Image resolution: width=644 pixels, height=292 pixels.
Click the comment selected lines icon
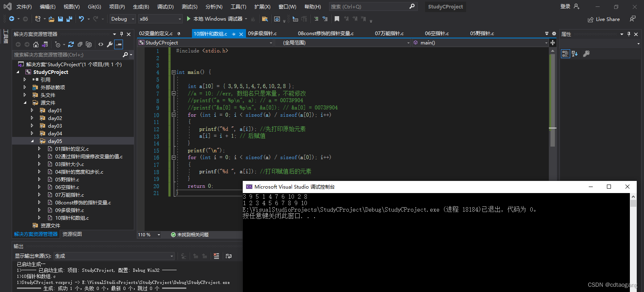[x=316, y=19]
